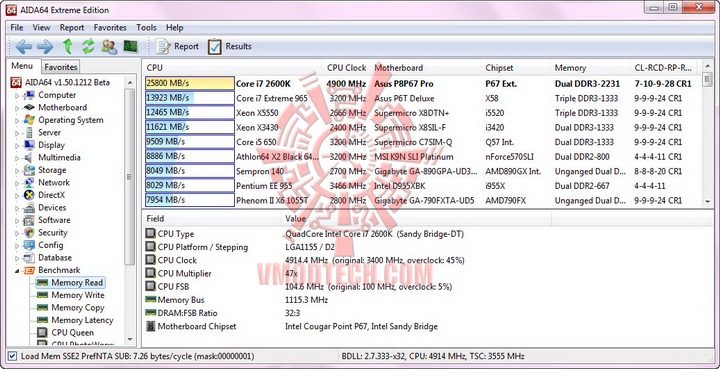Click the 9509 MB/s result bar
The height and width of the screenshot is (369, 720).
(x=190, y=142)
